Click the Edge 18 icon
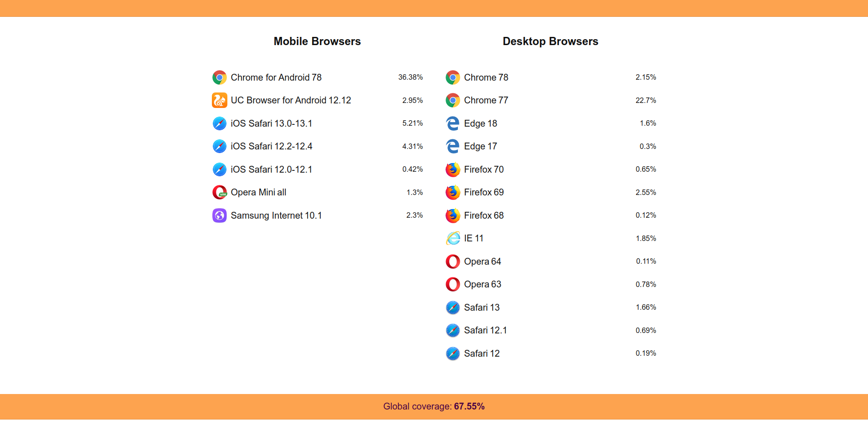Viewport: 868px width, 430px height. point(453,123)
